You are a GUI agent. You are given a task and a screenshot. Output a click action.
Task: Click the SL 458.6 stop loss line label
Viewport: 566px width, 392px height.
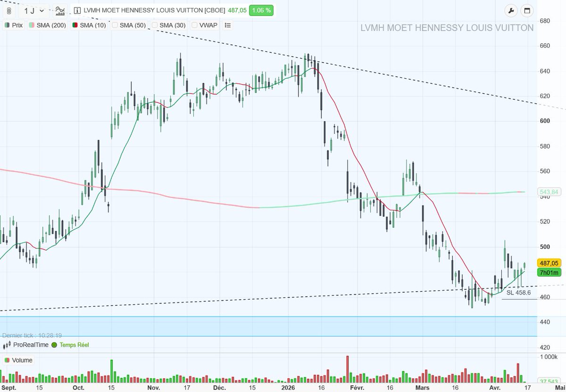[519, 293]
